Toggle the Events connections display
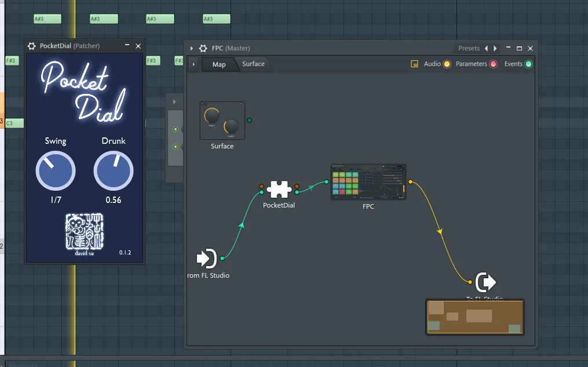The width and height of the screenshot is (588, 367). tap(528, 64)
